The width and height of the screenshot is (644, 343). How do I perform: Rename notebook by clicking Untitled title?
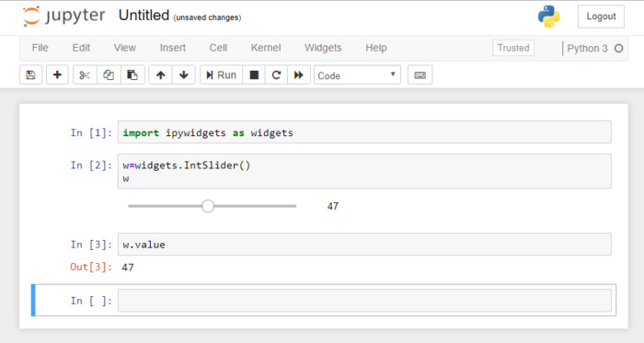pos(144,16)
